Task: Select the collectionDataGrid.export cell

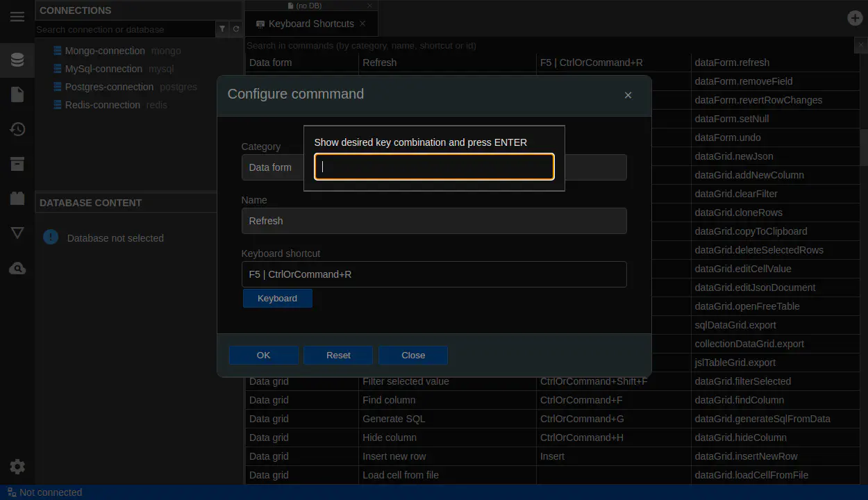Action: coord(775,344)
